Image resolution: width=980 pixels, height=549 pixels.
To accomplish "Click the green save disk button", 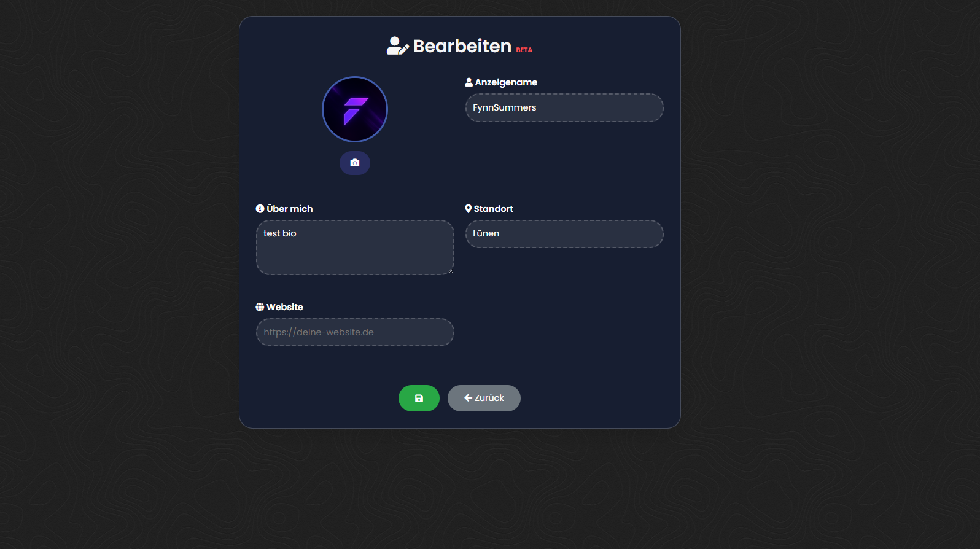I will click(419, 398).
